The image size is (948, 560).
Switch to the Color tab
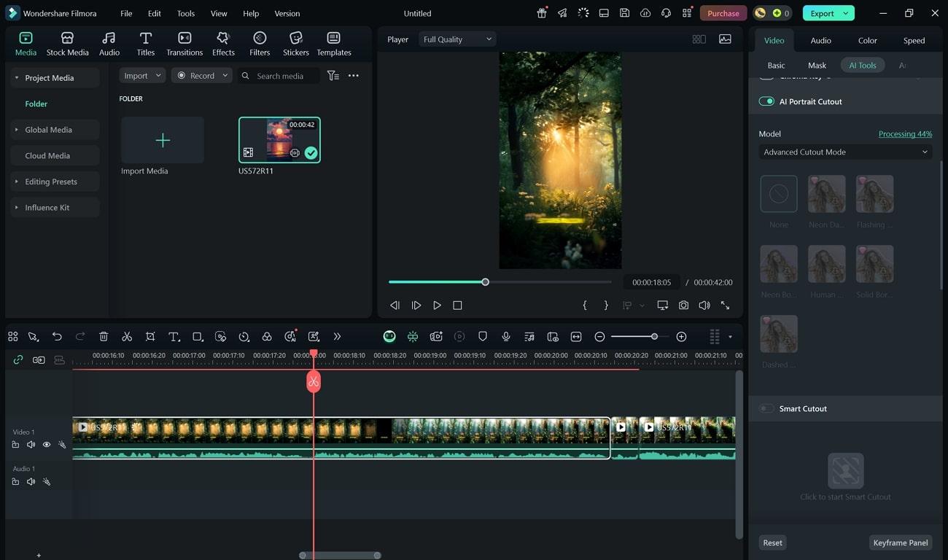click(867, 40)
